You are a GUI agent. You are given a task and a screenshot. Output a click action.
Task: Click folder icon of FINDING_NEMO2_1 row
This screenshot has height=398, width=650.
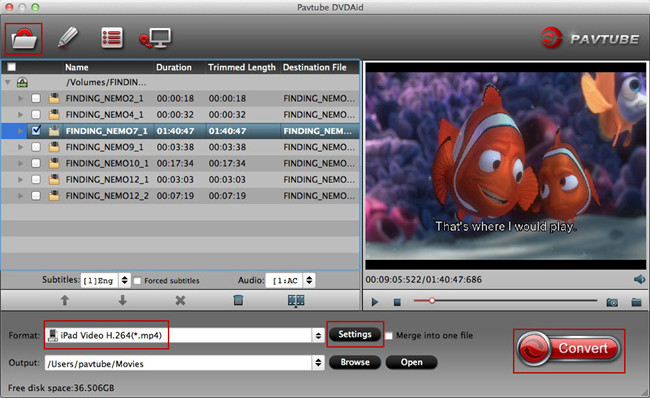coord(54,98)
